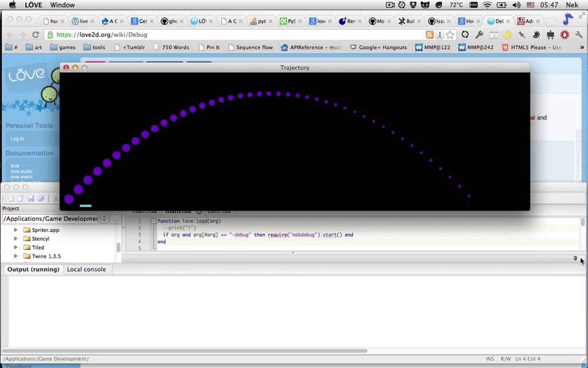The width and height of the screenshot is (588, 368).
Task: Expand the Twine 1.3.5 folder
Action: [x=16, y=256]
